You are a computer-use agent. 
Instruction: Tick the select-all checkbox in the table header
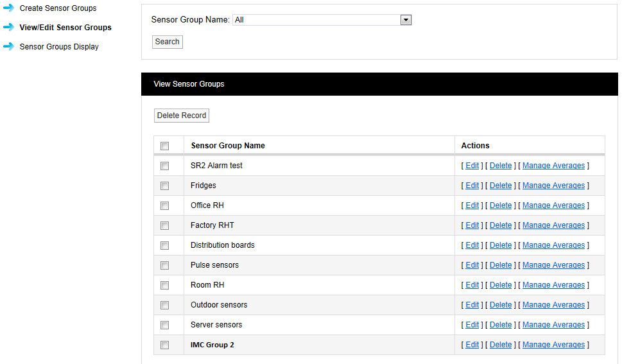pyautogui.click(x=165, y=146)
